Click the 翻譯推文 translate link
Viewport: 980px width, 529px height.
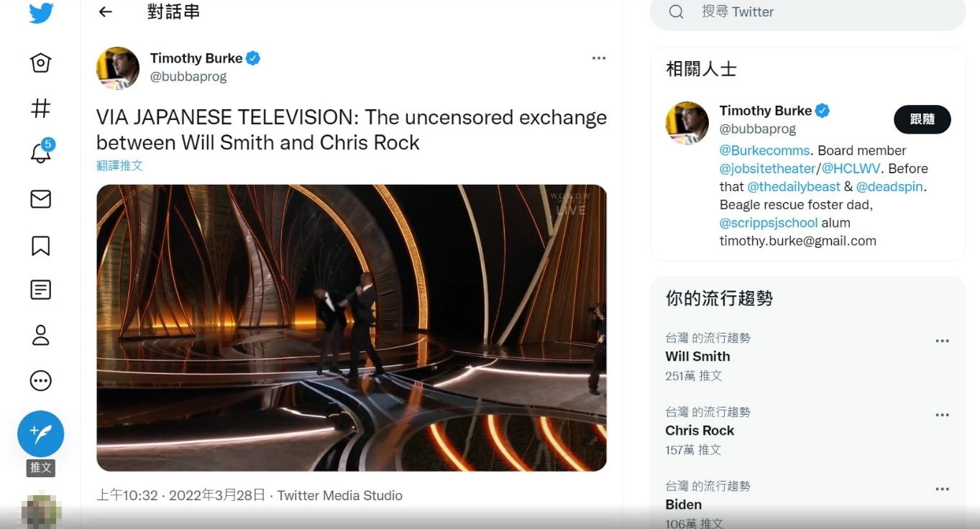119,165
